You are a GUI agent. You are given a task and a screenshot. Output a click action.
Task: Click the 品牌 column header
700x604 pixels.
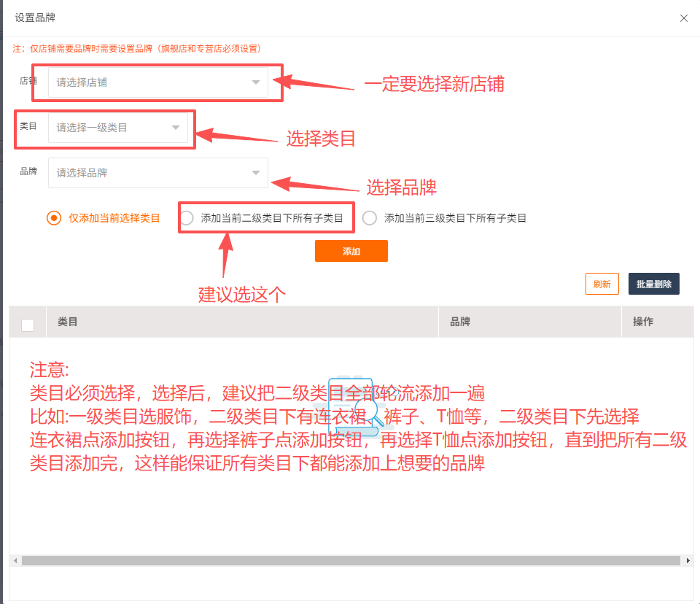click(460, 322)
